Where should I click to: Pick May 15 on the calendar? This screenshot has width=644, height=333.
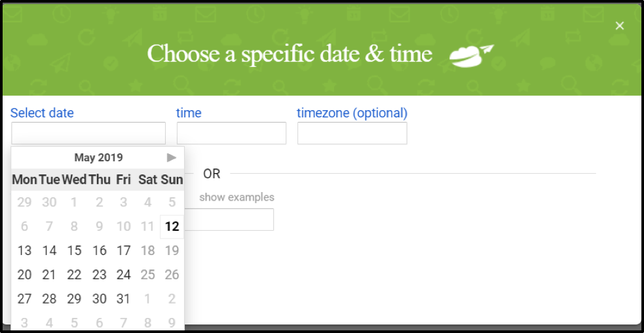point(74,250)
